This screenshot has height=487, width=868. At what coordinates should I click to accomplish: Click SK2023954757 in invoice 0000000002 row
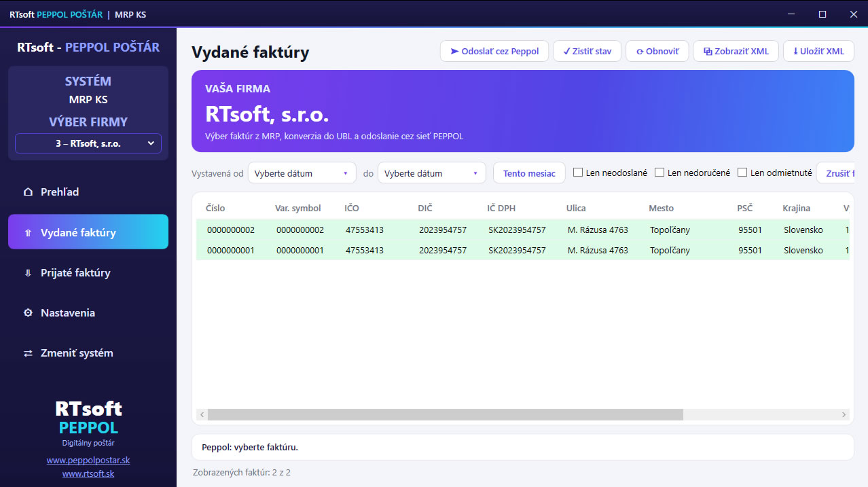[x=517, y=230]
